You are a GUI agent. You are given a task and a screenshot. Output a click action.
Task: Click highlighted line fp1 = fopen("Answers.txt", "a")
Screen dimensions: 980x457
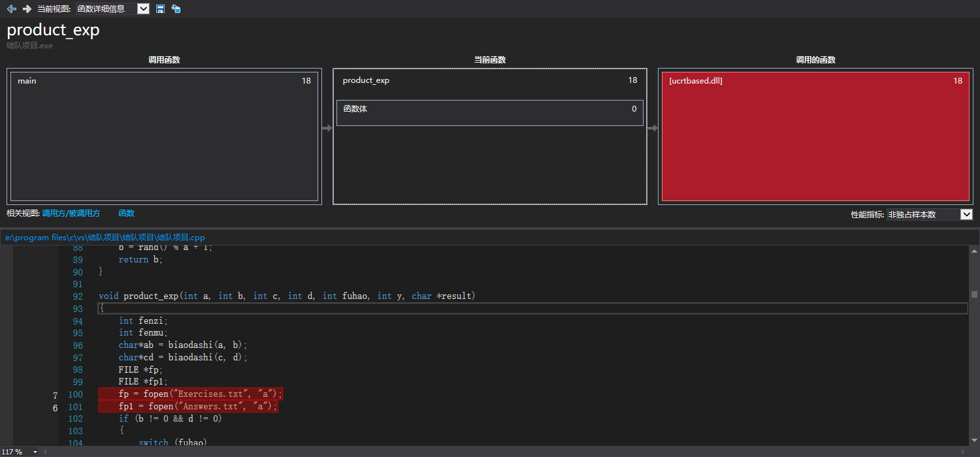click(188, 407)
